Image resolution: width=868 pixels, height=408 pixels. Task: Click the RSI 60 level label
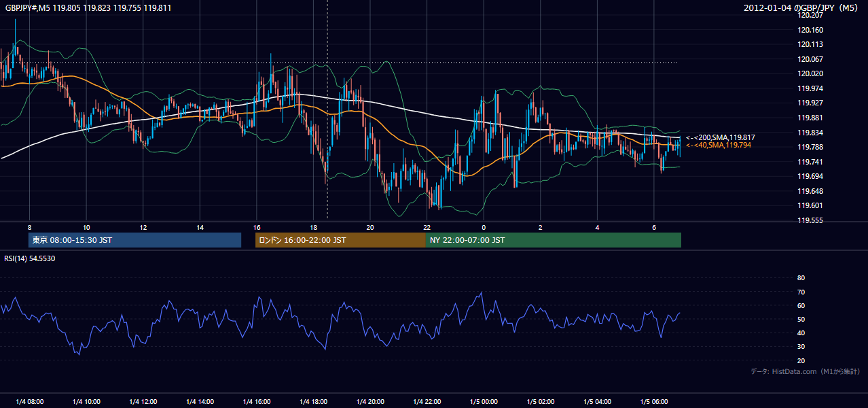801,305
